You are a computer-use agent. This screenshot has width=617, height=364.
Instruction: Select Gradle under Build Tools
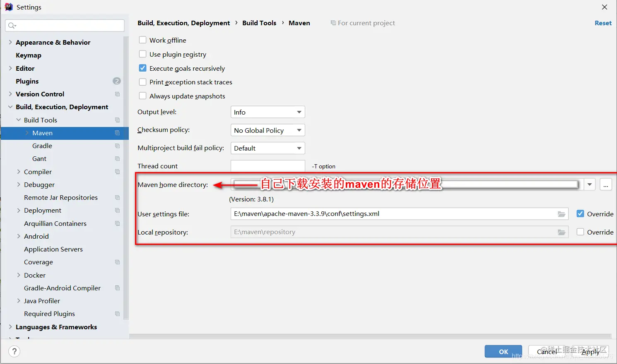(x=42, y=146)
